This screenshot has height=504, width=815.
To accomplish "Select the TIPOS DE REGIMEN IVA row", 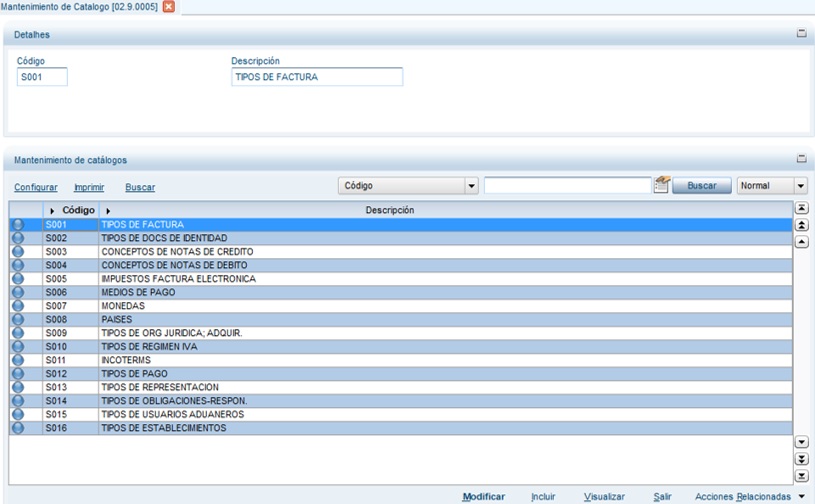I will (x=401, y=346).
